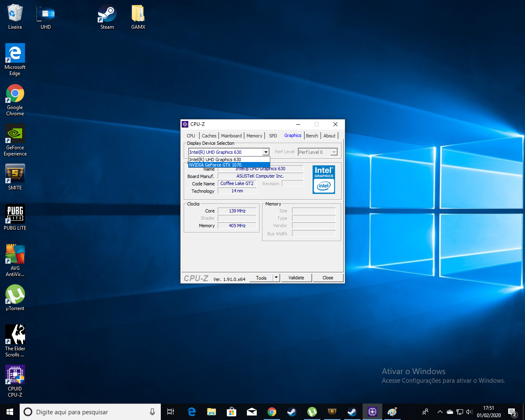This screenshot has height=420, width=525.
Task: Click the Board Manuf. ASUSTeK Computer Inc. field
Action: coord(260,176)
